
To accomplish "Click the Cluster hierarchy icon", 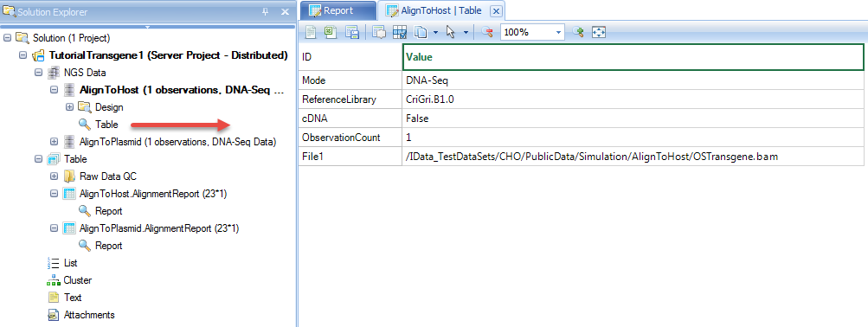I will tap(53, 280).
